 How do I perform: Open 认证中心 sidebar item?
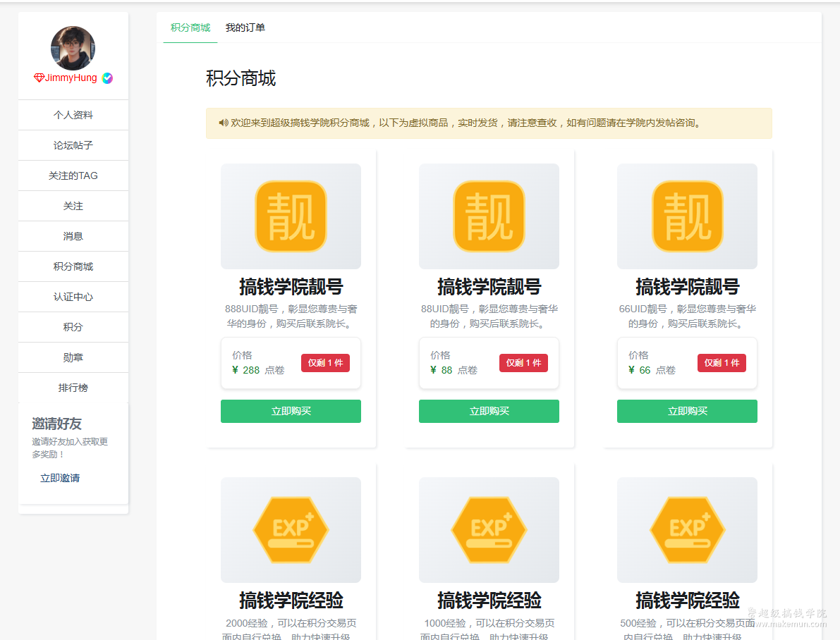(73, 297)
